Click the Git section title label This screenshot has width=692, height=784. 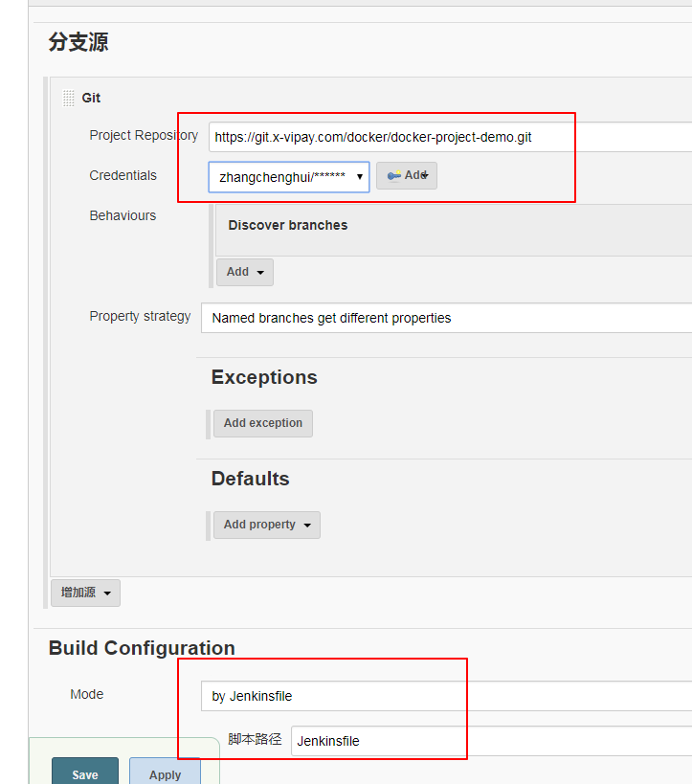90,97
